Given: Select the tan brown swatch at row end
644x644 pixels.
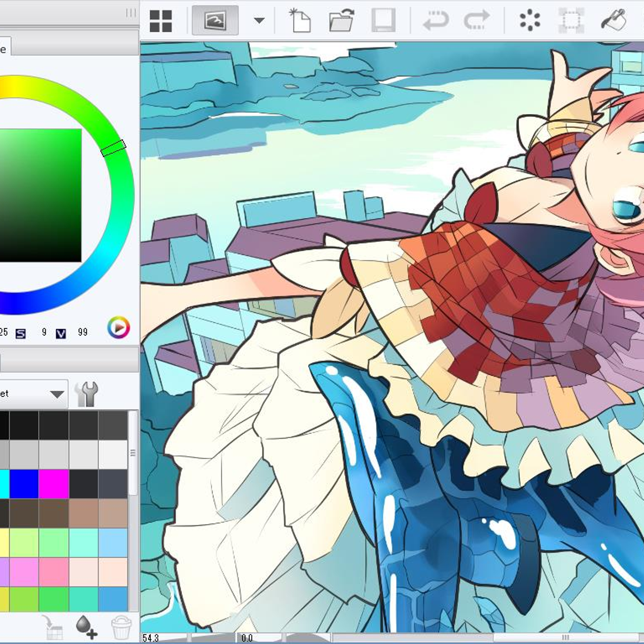Looking at the screenshot, I should pyautogui.click(x=113, y=513).
